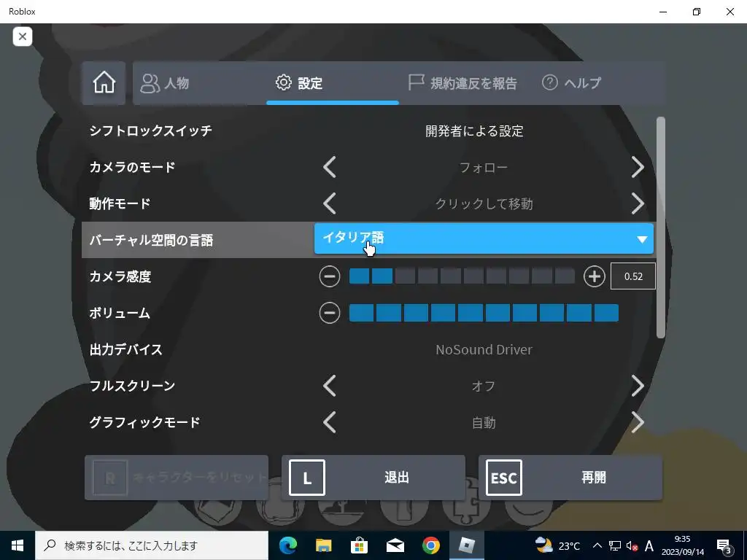Click the 再開 resume button
This screenshot has height=560, width=747.
point(570,478)
